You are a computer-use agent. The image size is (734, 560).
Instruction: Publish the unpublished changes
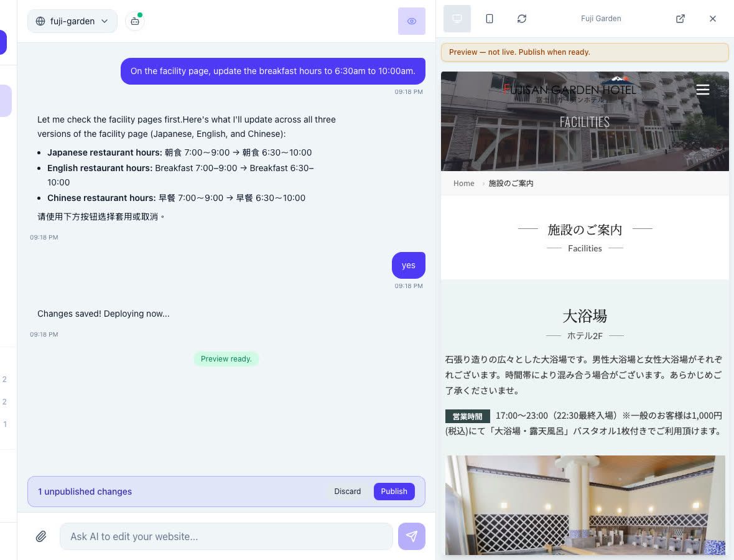pos(394,491)
